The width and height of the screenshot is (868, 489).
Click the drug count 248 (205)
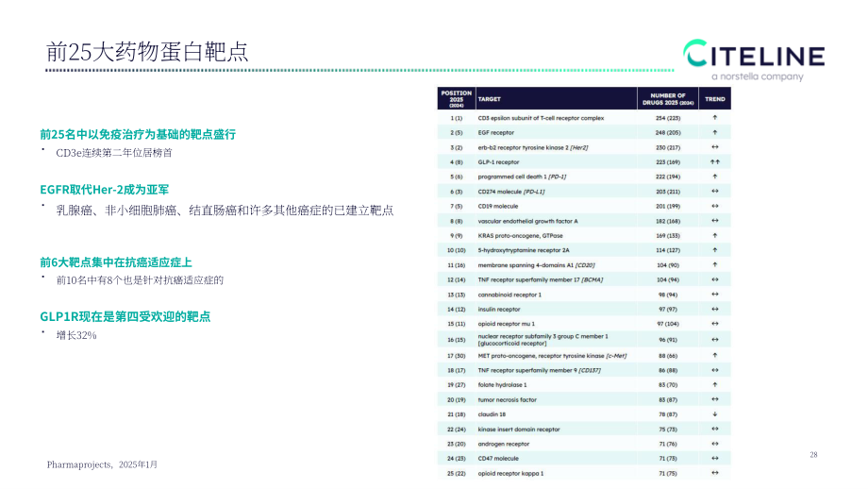coord(668,133)
